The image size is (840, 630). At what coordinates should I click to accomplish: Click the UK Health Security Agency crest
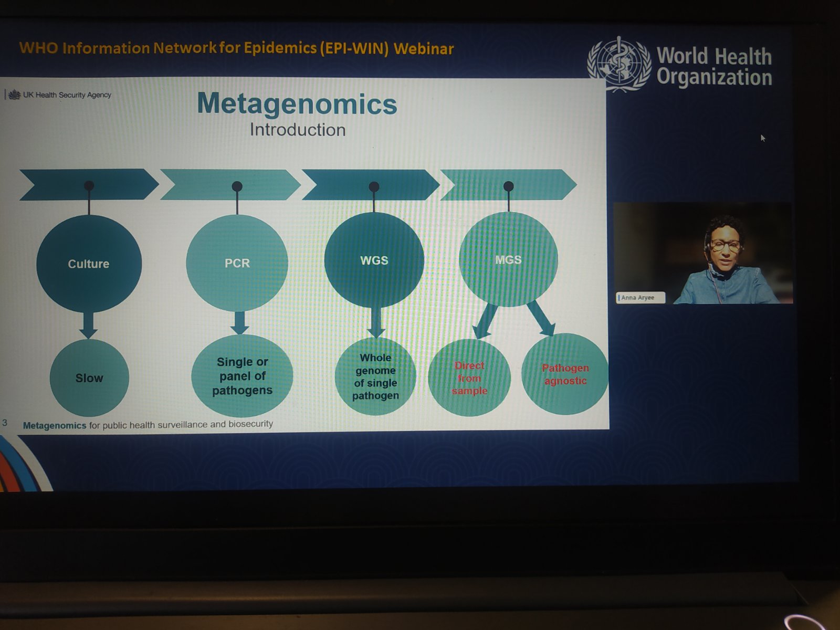[x=14, y=95]
